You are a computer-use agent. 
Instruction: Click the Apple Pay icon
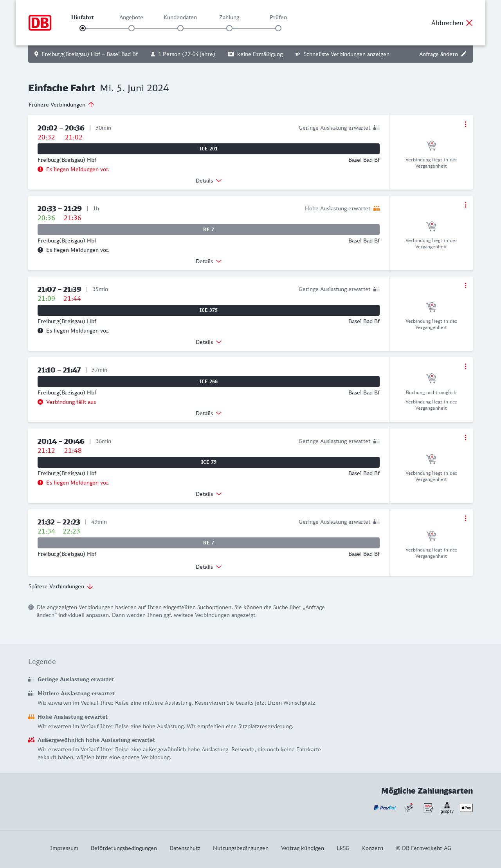coord(466,808)
